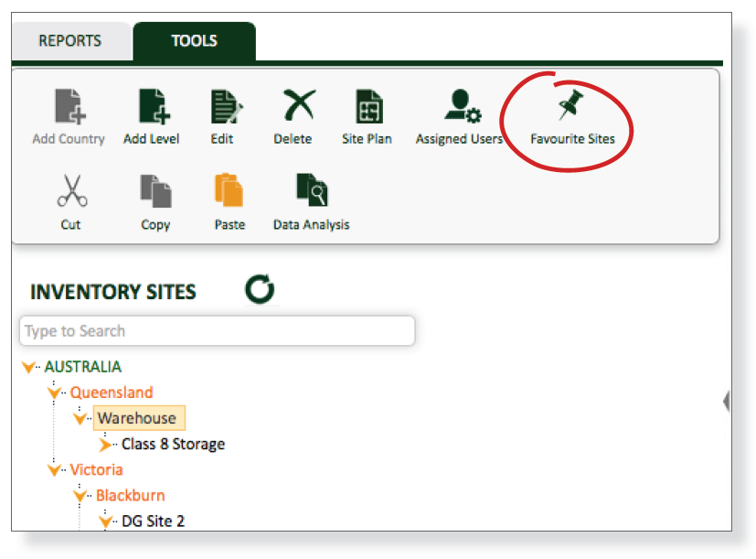Click the Delete X icon
Viewport: 756px width, 559px height.
tap(300, 104)
